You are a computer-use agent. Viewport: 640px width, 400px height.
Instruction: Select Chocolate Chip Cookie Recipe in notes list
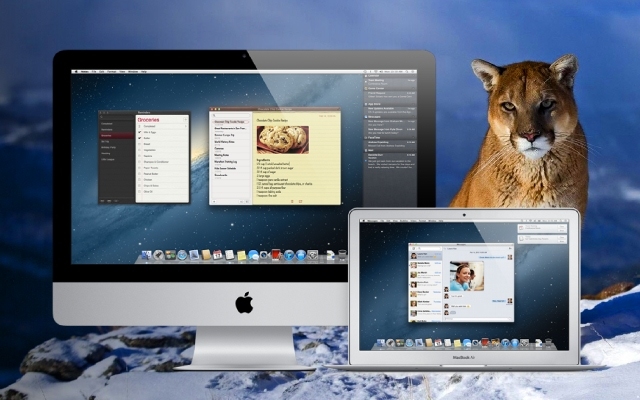click(228, 119)
